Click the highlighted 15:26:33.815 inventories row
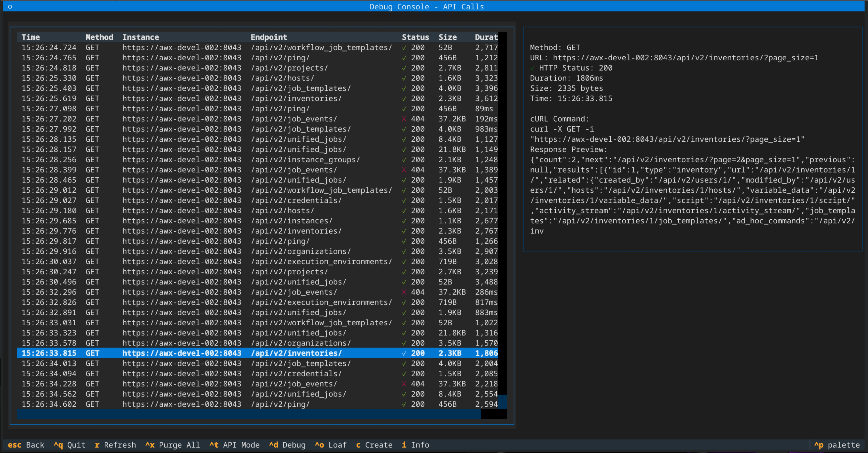 coord(257,353)
